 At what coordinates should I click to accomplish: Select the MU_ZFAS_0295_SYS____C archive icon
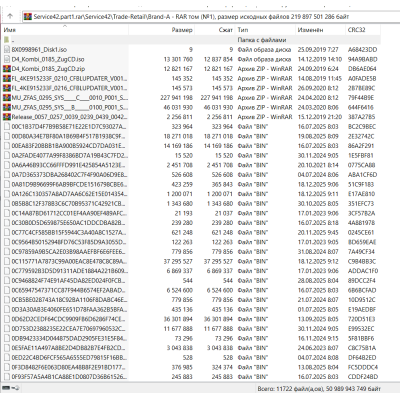click(x=7, y=98)
